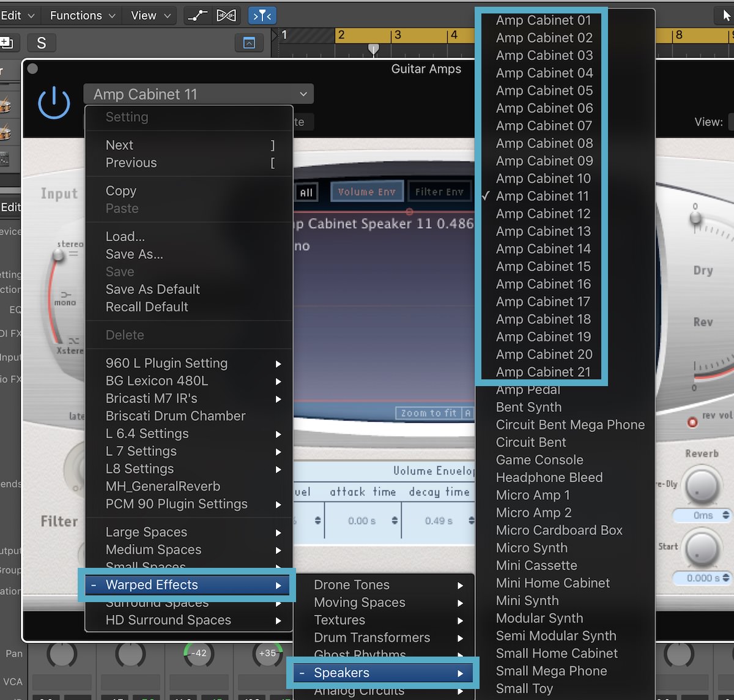
Task: Expand L 6.4 Settings submenu
Action: coord(189,434)
